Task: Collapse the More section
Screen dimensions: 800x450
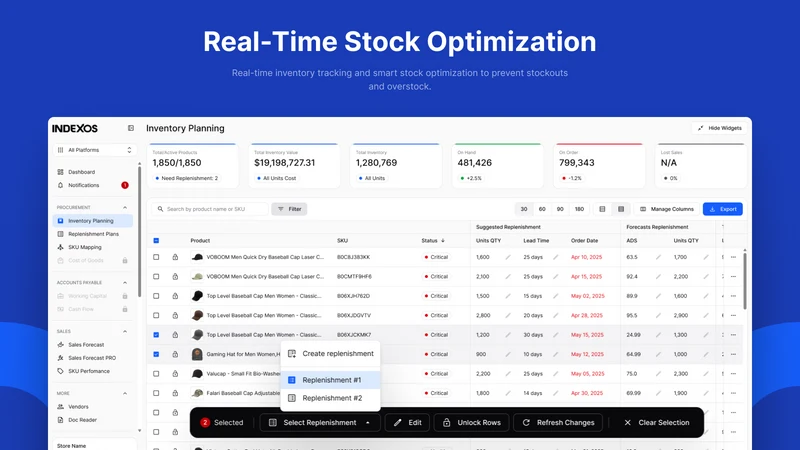Action: 125,393
